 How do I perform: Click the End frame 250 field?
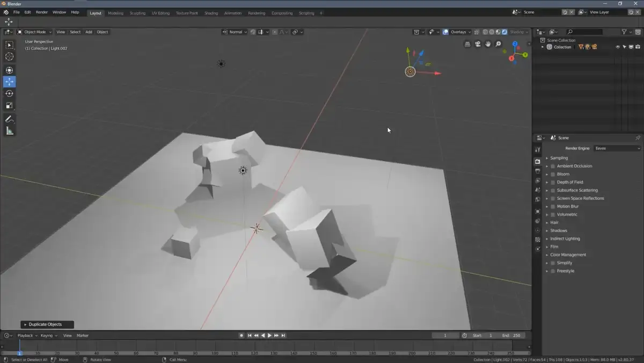coord(512,336)
